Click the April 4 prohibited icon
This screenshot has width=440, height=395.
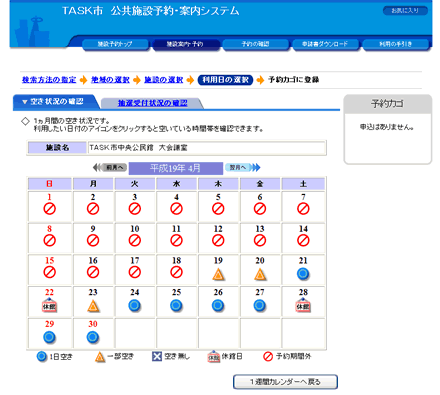click(x=176, y=209)
